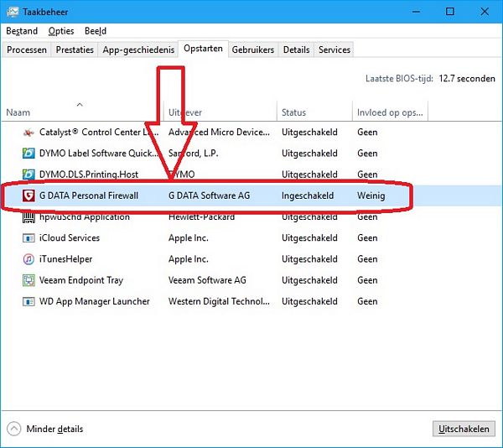The image size is (503, 448).
Task: Click the Catalyst Control Center icon
Action: 29,132
